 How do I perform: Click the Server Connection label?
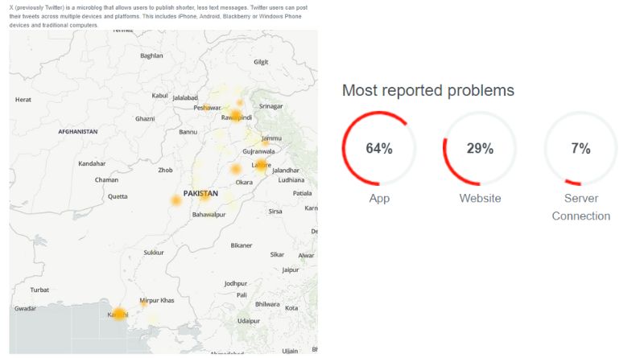tap(580, 207)
